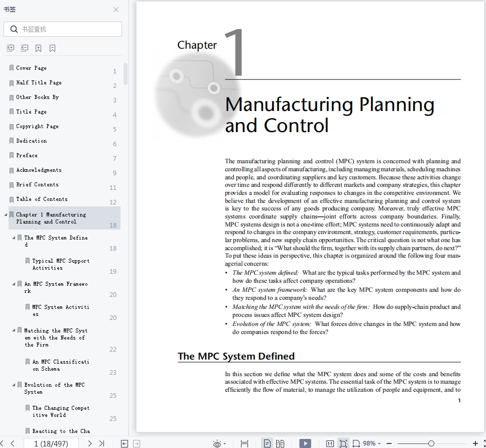Screen dimensions: 486x448
Task: Select Matching the MPC System with Needs bookmark
Action: tap(56, 338)
